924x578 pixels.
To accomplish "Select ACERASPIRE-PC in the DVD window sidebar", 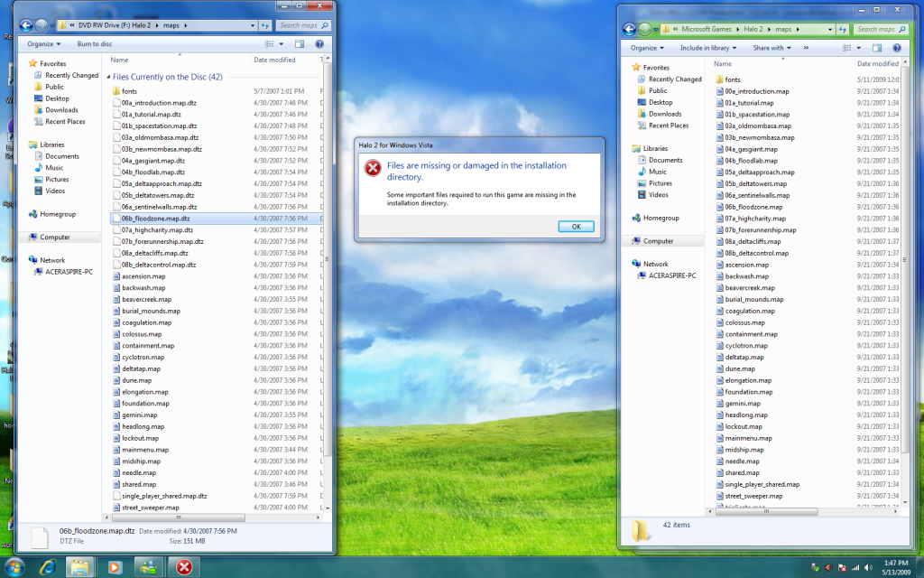I will [69, 272].
